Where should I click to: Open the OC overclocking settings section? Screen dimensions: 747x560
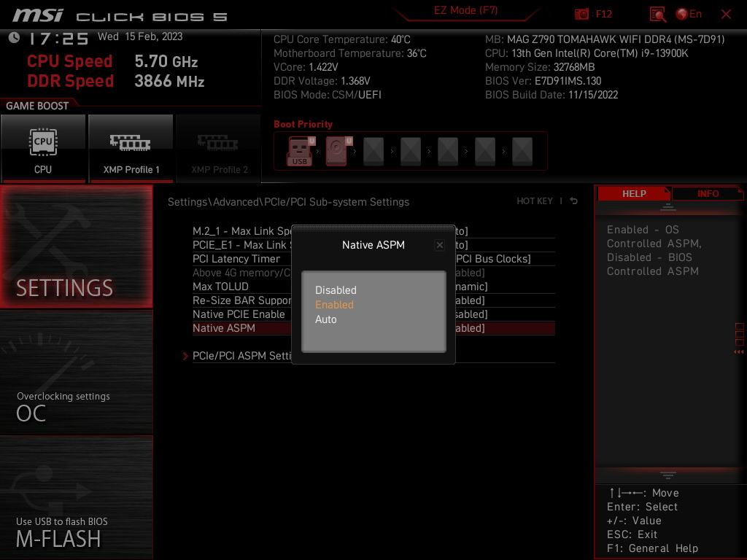coord(76,372)
